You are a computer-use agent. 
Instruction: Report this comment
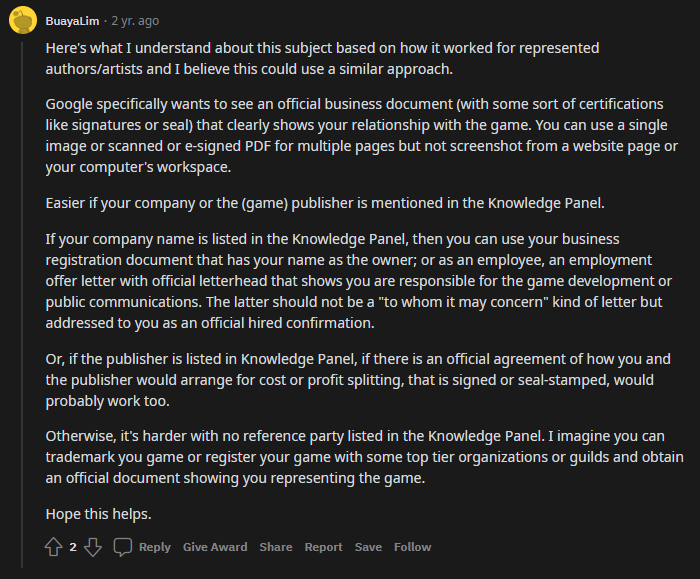323,547
